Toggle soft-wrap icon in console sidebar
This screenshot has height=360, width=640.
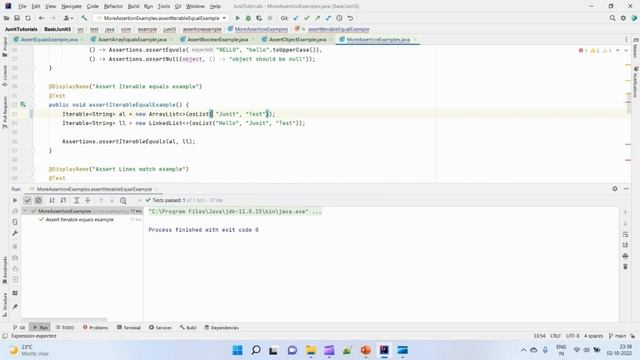click(625, 234)
